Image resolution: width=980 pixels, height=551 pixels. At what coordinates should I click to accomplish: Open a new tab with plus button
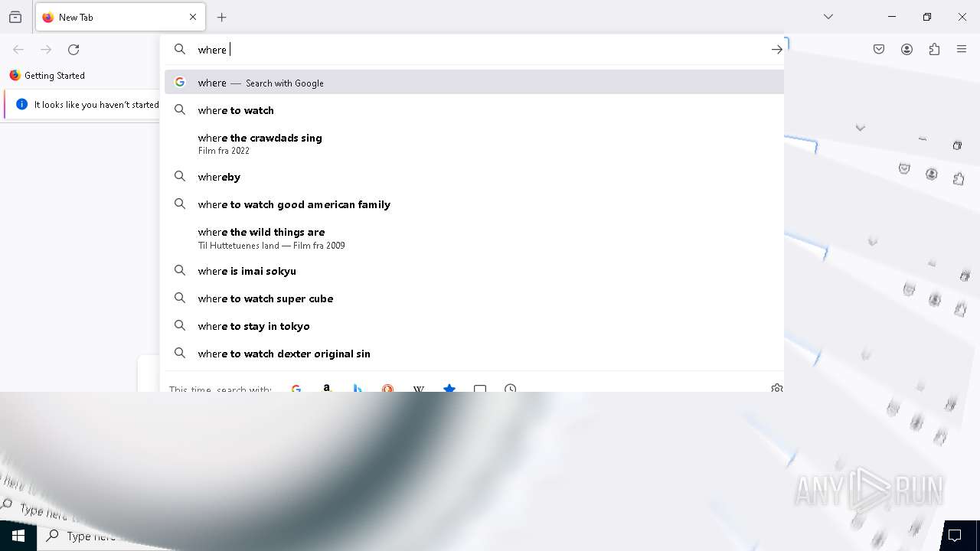[222, 17]
